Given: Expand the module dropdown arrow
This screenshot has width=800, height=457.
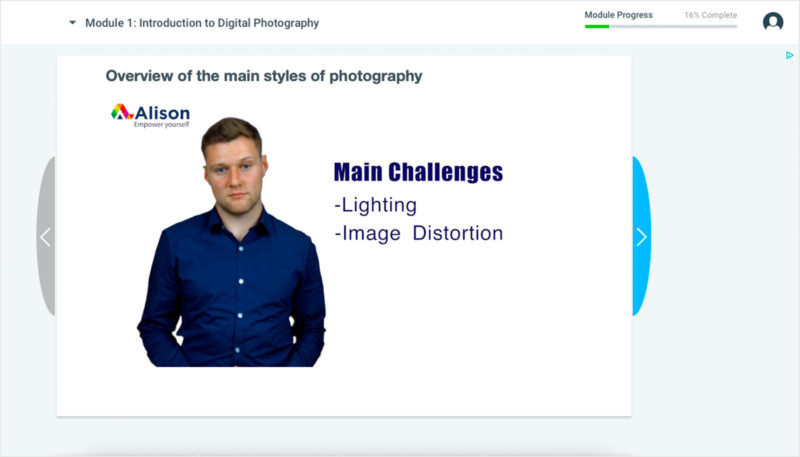Looking at the screenshot, I should [x=72, y=22].
